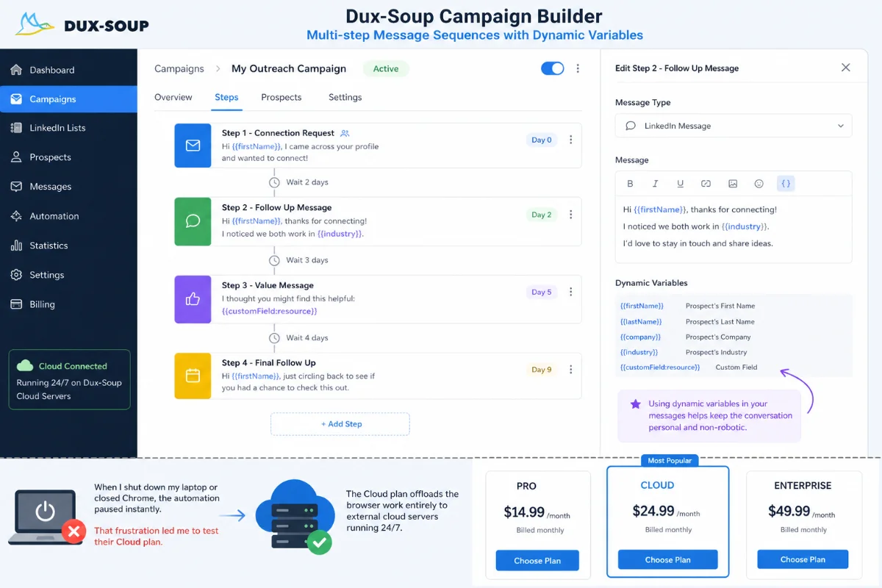
Task: Close the Edit Step 2 panel
Action: pyautogui.click(x=846, y=68)
